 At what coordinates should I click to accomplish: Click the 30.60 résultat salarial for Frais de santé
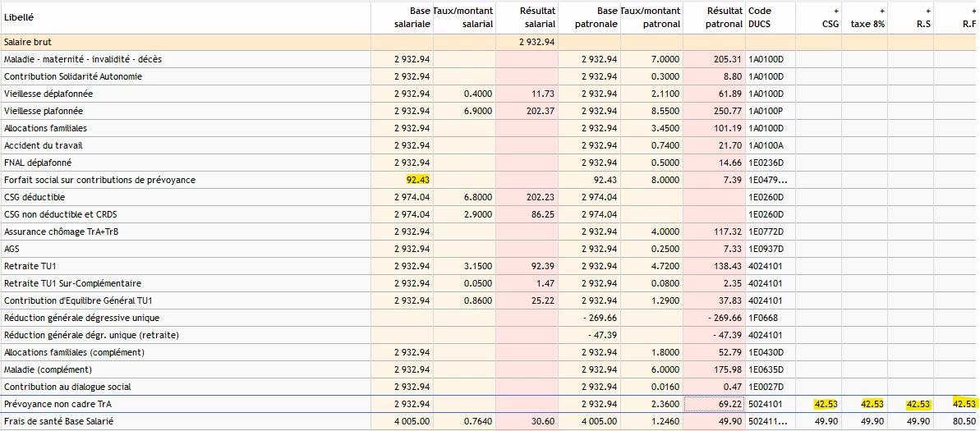coord(543,421)
